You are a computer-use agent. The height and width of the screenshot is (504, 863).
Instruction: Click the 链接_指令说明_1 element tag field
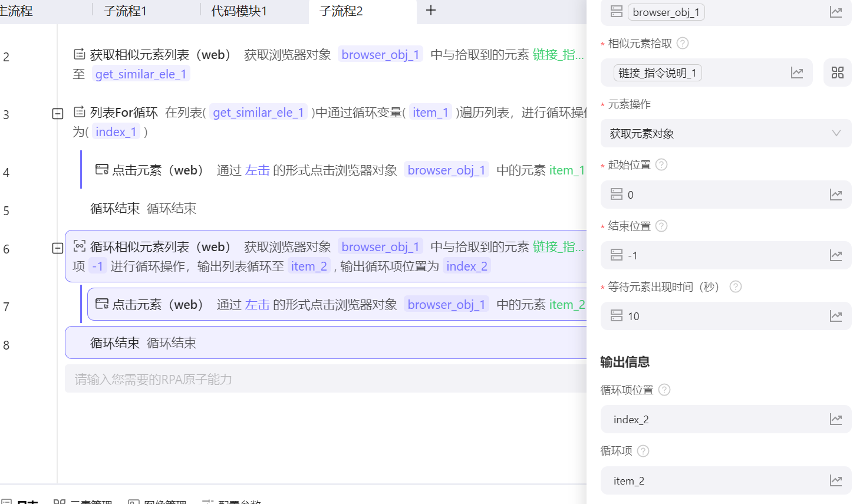coord(657,73)
